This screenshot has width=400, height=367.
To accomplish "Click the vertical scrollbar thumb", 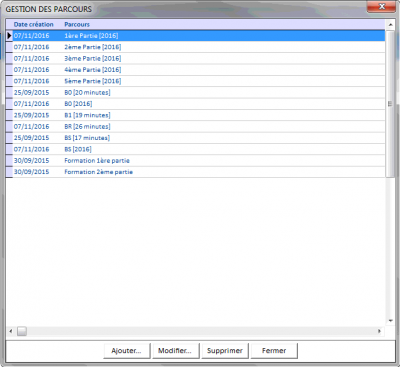I will click(x=390, y=103).
